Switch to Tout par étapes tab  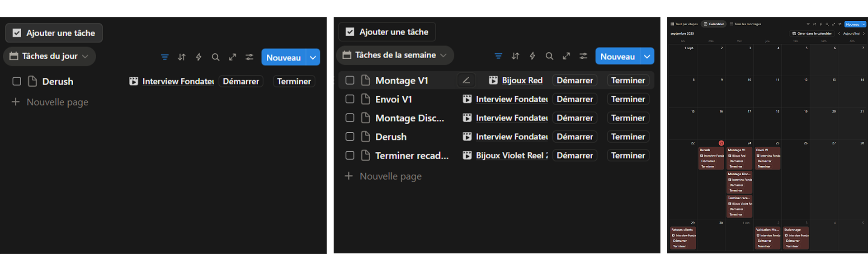coord(684,24)
